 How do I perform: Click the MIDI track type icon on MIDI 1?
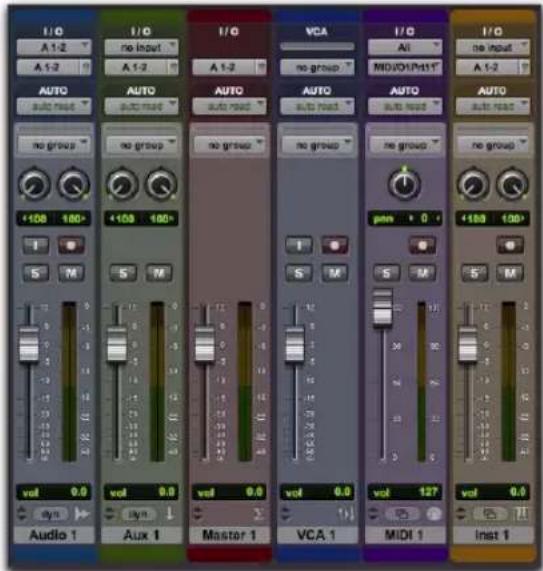433,514
